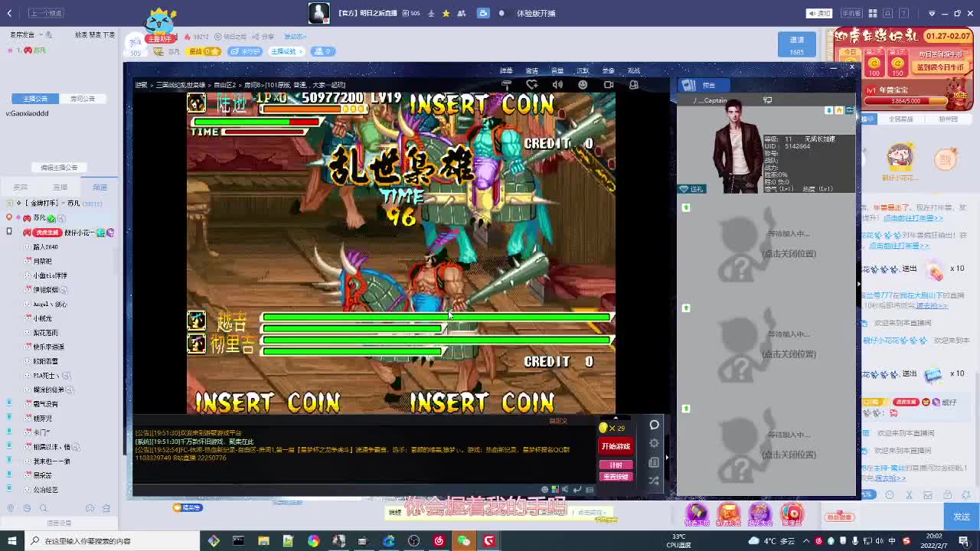Select the 直播 tab in left panel
Image resolution: width=980 pixels, height=551 pixels.
coord(60,187)
